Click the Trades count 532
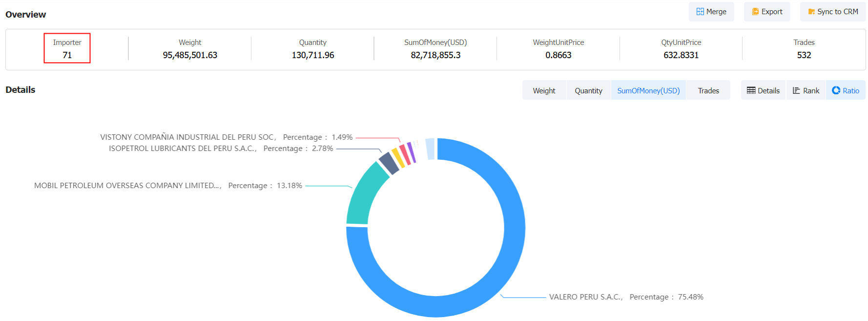The image size is (868, 321). (x=804, y=55)
